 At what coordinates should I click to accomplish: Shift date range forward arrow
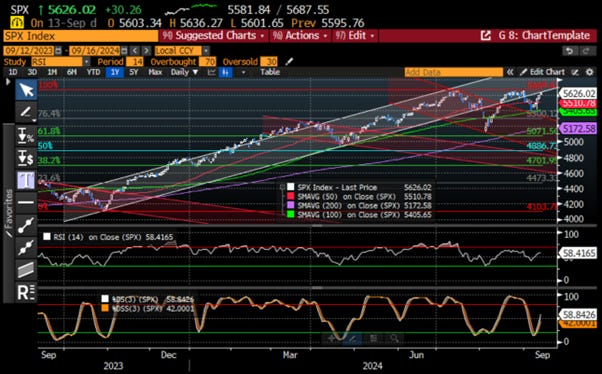(146, 51)
